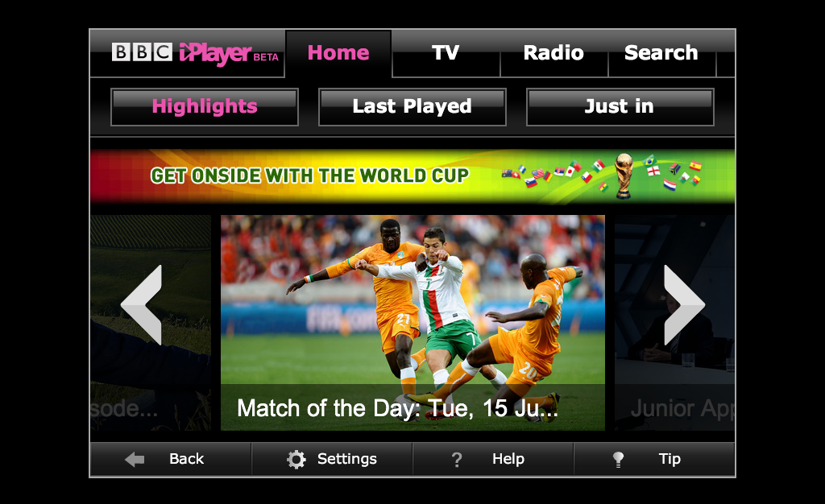The image size is (825, 504).
Task: Click the Help question mark icon
Action: (457, 460)
